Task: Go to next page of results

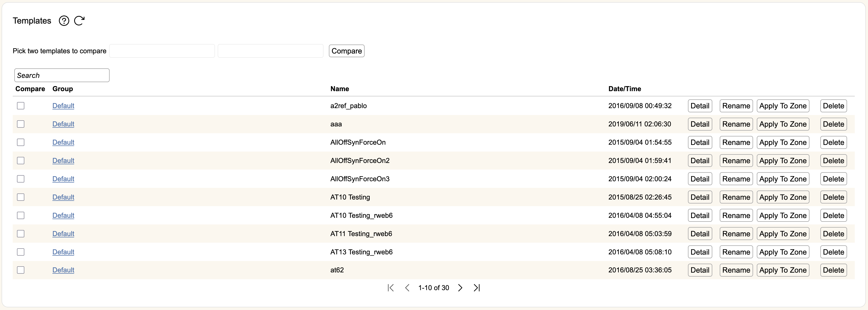Action: pos(460,288)
